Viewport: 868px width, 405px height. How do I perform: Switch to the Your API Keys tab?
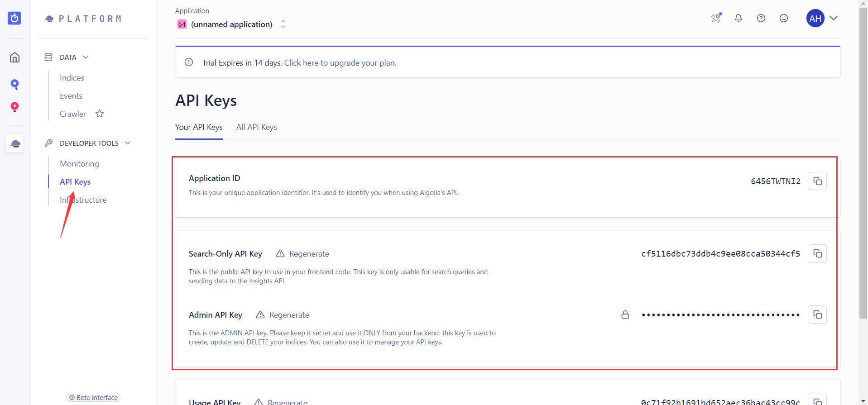(199, 127)
